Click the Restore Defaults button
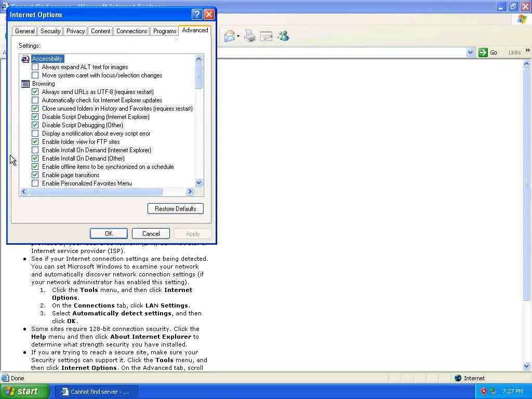This screenshot has height=399, width=532. pos(176,209)
